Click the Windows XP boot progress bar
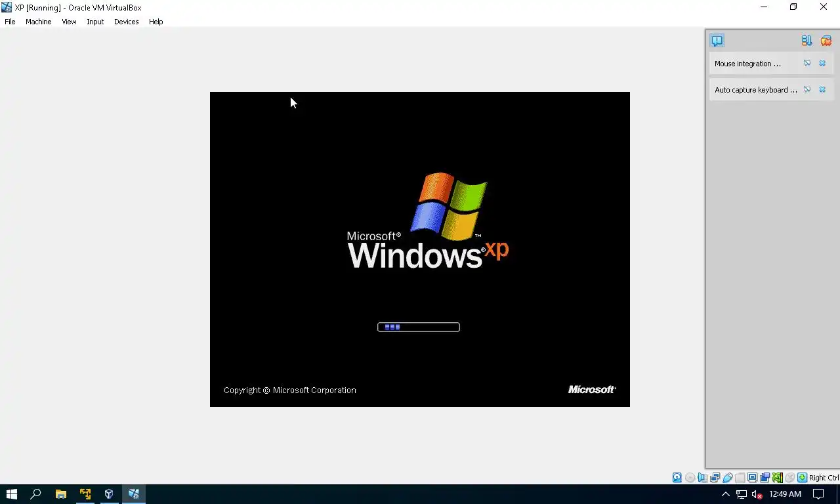Screen dimensions: 840x504 [419, 327]
